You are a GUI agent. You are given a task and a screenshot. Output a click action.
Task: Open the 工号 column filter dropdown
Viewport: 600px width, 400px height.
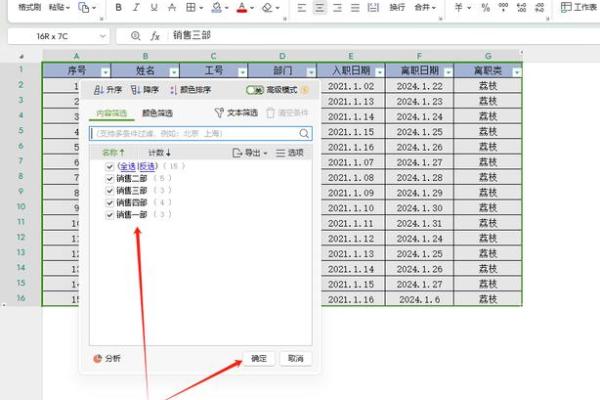242,72
